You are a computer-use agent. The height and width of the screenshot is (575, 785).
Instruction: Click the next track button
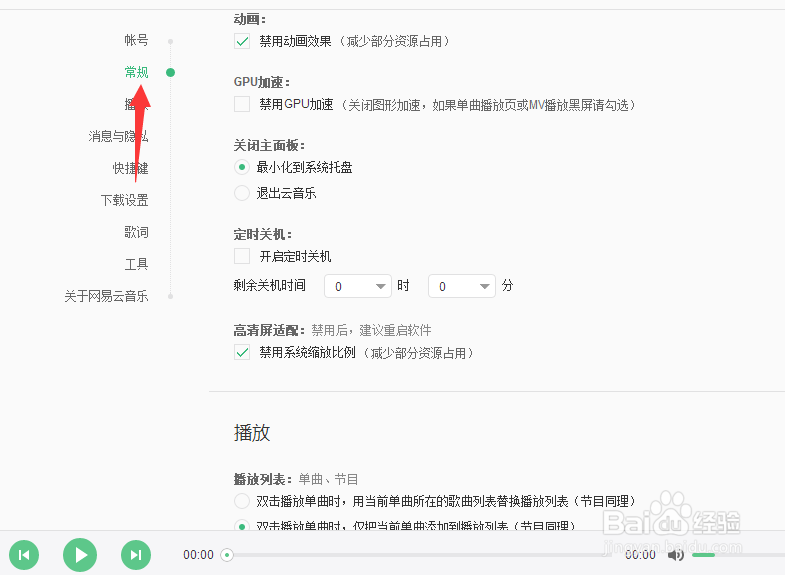(x=136, y=555)
